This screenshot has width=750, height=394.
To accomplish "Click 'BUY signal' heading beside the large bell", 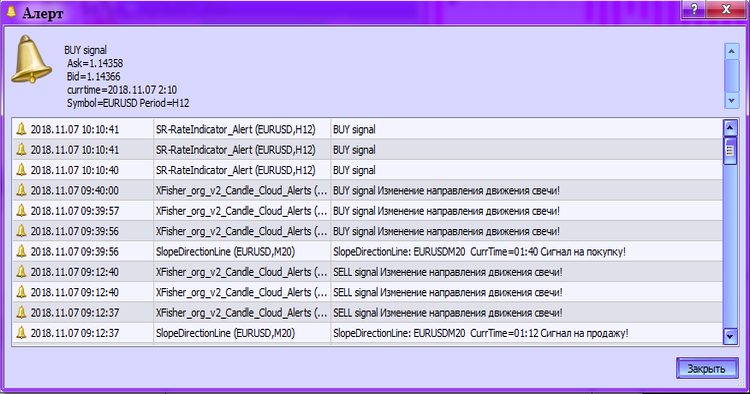I will (86, 50).
